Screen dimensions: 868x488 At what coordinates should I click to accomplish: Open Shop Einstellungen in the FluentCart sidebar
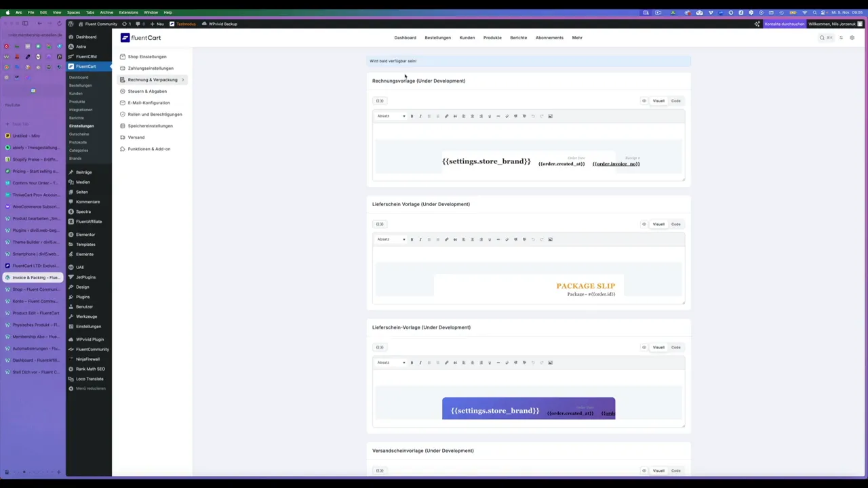point(146,56)
